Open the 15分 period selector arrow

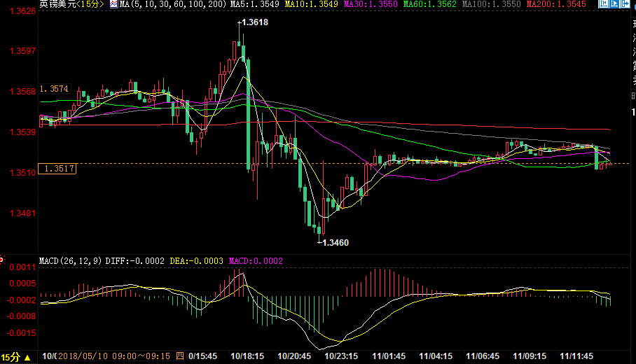pyautogui.click(x=27, y=358)
